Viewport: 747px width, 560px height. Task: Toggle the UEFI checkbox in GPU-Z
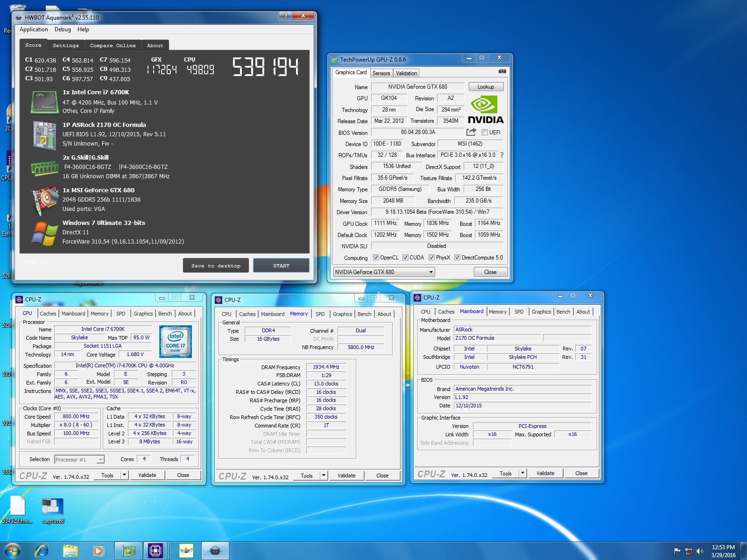(x=485, y=133)
